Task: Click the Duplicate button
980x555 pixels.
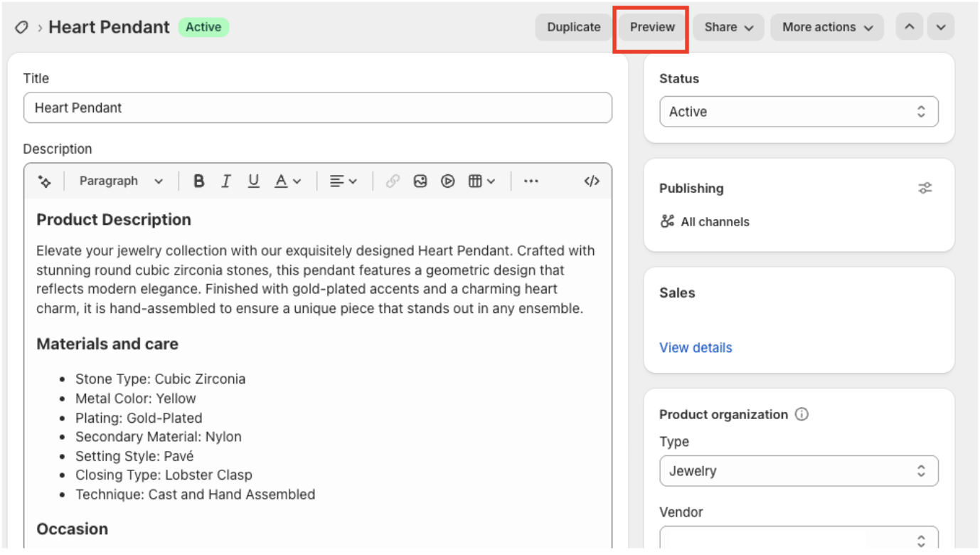Action: pyautogui.click(x=574, y=27)
